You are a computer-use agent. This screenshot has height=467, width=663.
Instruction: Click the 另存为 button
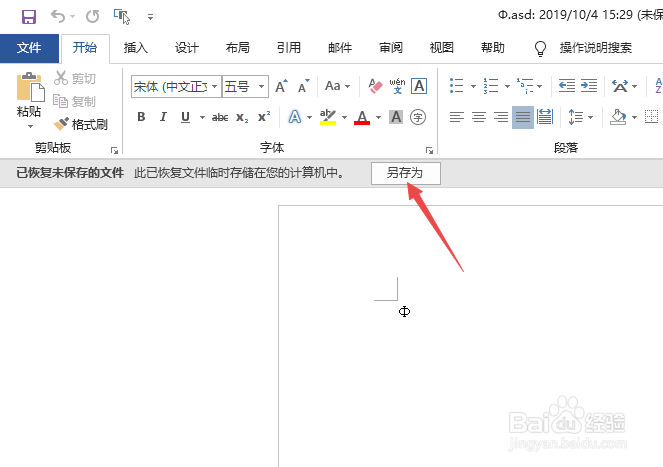406,173
